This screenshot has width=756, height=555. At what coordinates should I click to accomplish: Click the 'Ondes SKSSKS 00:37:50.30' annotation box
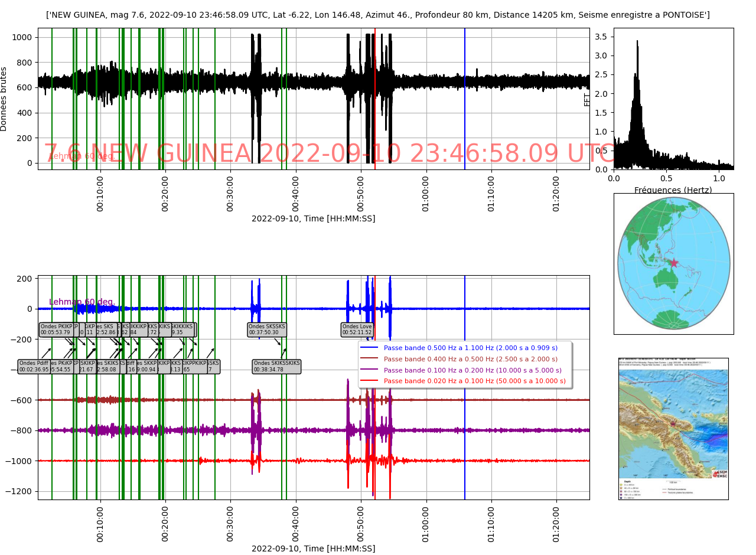(267, 329)
